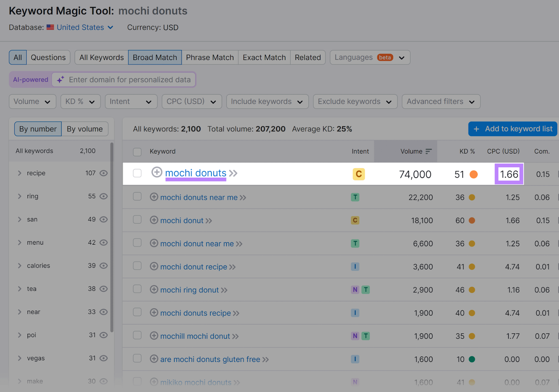Click the Add to keyword list button
The height and width of the screenshot is (392, 559).
tap(512, 129)
